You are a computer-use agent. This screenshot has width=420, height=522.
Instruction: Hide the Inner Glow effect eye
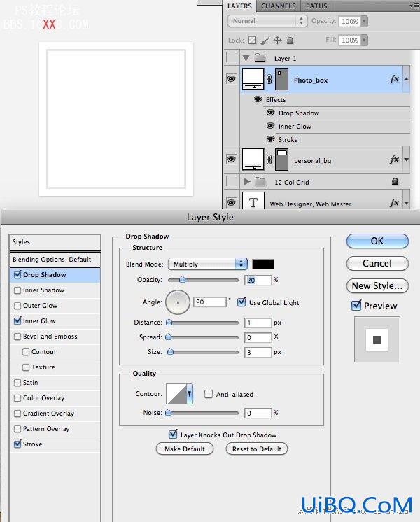(270, 126)
